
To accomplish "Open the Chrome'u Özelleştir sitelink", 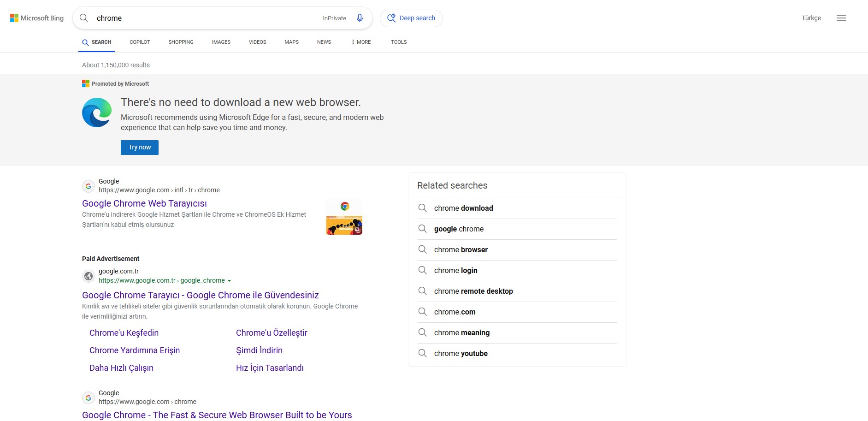I will [272, 333].
